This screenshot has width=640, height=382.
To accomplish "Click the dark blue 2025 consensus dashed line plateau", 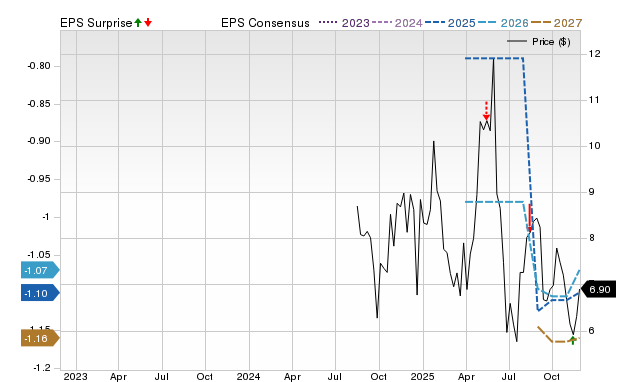I will click(494, 58).
